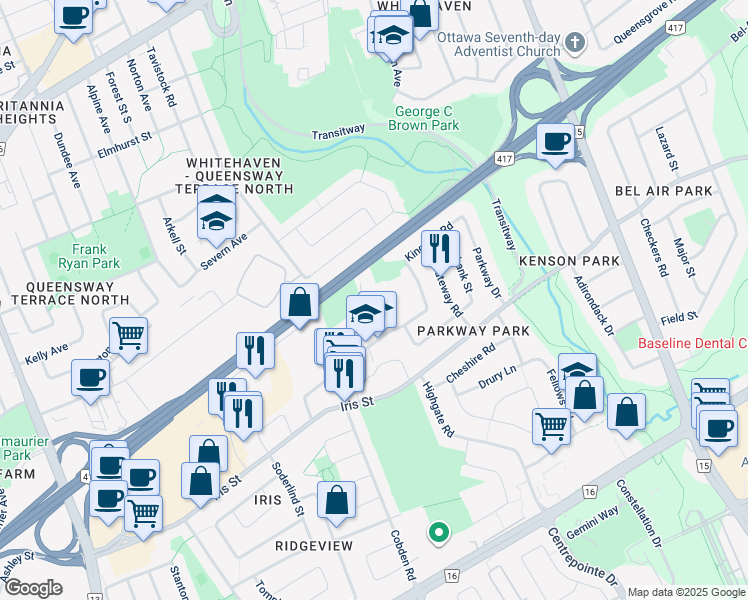The width and height of the screenshot is (748, 600).
Task: Click the church marker for Ottawa Seventh-day Adventist
Action: click(574, 42)
